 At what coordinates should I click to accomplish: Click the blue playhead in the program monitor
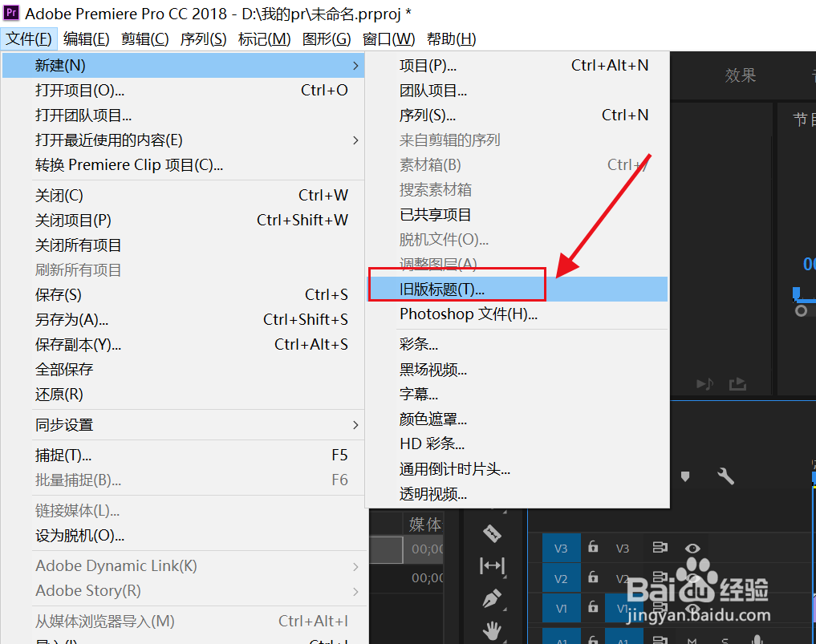click(796, 294)
